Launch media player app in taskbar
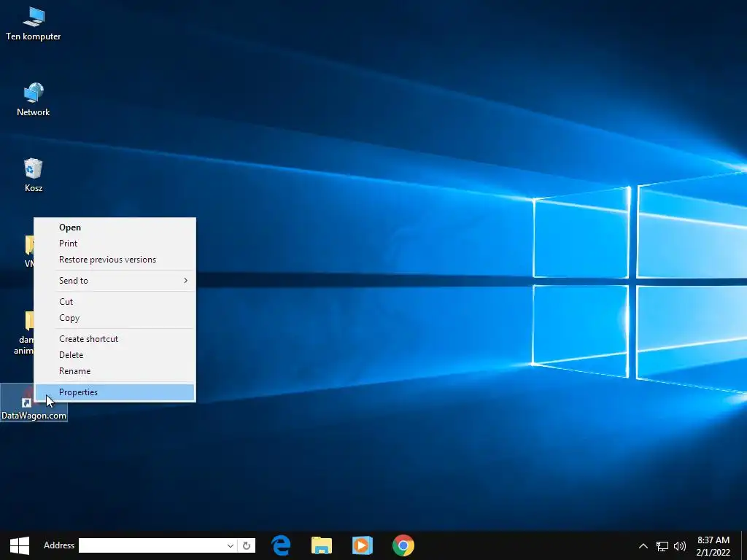747x560 pixels. coord(362,545)
